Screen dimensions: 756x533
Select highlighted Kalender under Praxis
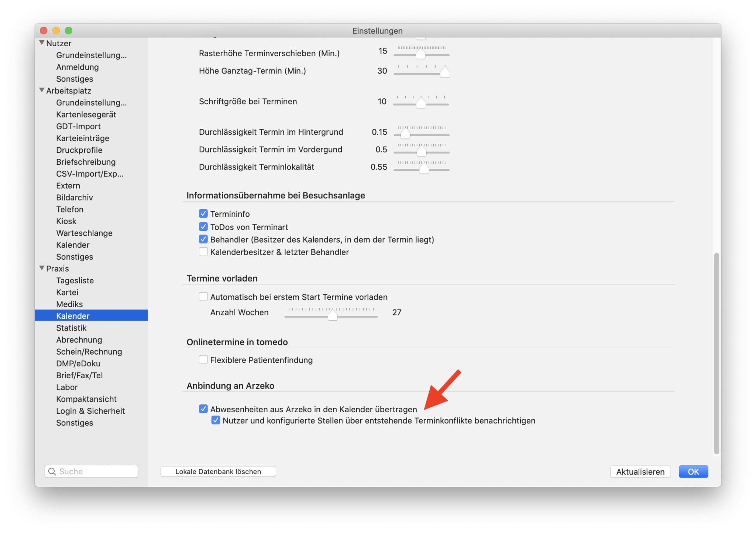pyautogui.click(x=91, y=315)
